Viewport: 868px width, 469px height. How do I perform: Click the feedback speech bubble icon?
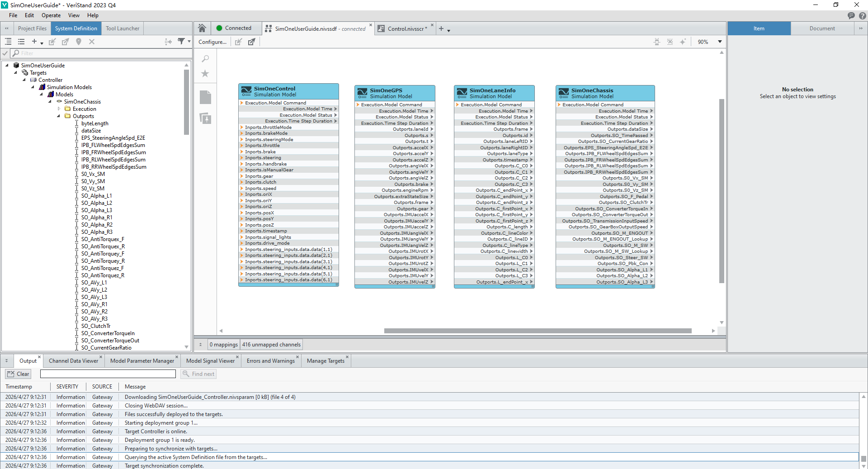[851, 16]
